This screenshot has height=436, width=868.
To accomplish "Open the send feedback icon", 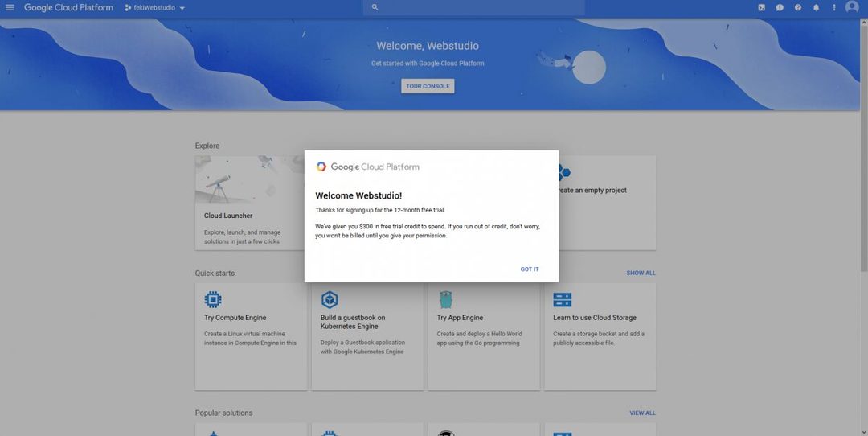I will pos(780,8).
